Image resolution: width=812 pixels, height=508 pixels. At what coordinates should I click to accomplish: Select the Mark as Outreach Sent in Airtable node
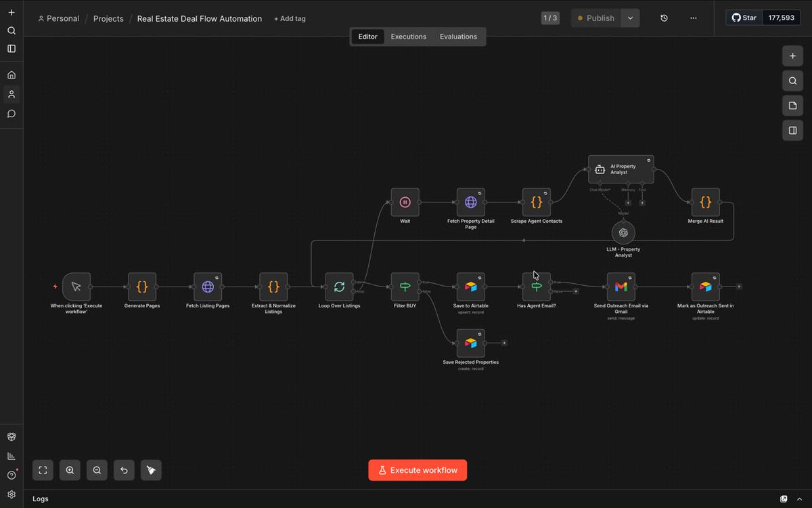[x=706, y=287]
